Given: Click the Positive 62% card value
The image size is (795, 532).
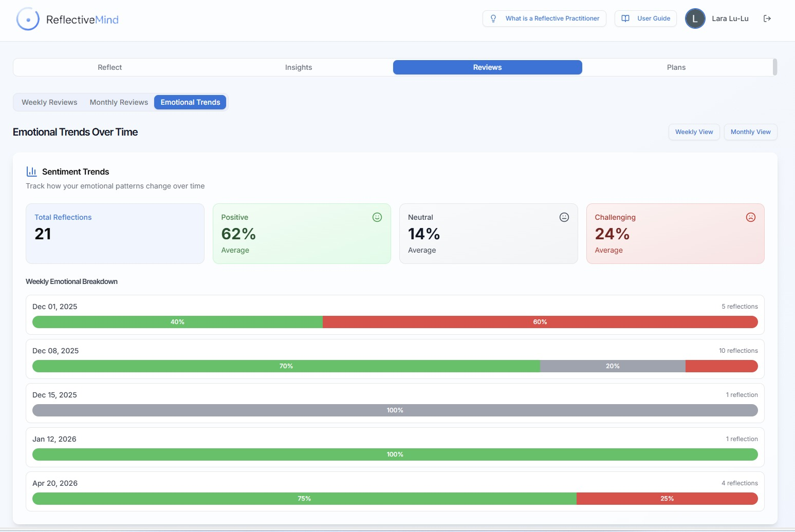Looking at the screenshot, I should [x=238, y=234].
